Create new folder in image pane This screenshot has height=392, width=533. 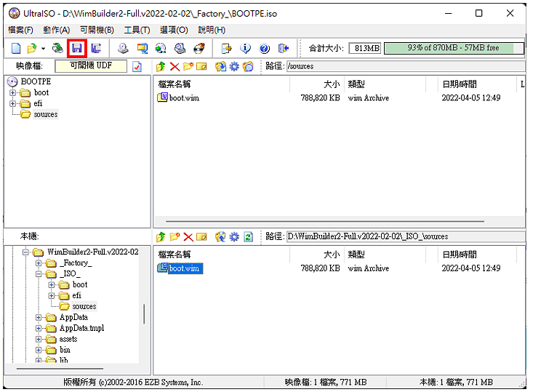(x=188, y=66)
